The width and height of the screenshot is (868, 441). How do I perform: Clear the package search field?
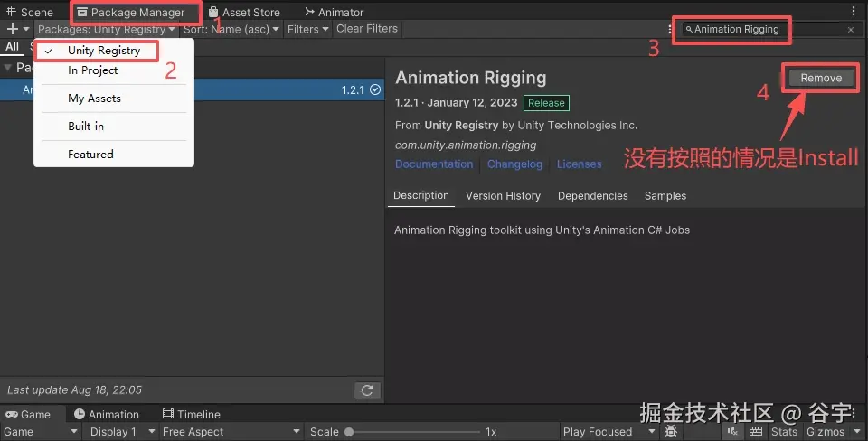tap(851, 30)
